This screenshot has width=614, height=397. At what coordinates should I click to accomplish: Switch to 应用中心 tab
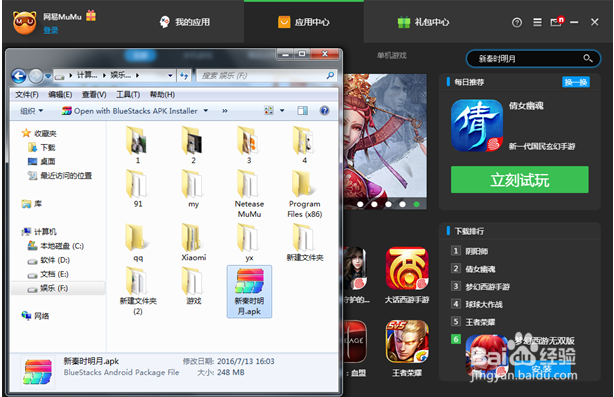[x=304, y=22]
